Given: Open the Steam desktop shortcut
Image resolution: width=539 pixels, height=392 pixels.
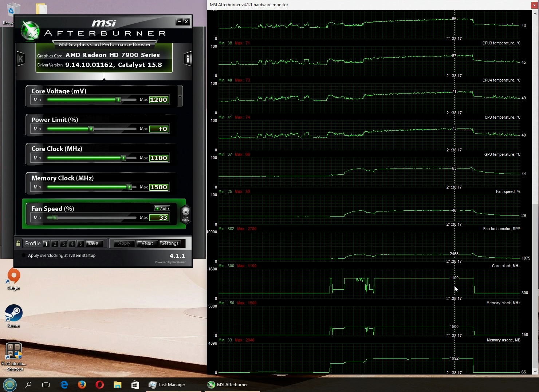Looking at the screenshot, I should (14, 316).
